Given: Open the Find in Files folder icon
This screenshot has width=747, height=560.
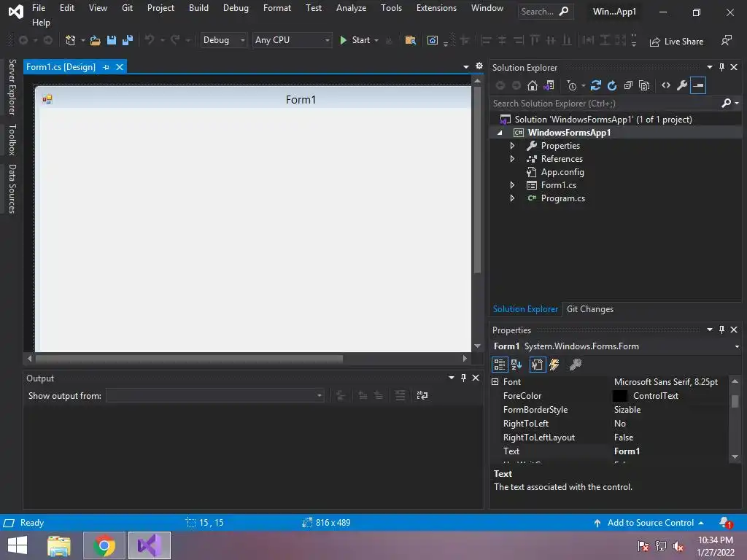Looking at the screenshot, I should 410,41.
